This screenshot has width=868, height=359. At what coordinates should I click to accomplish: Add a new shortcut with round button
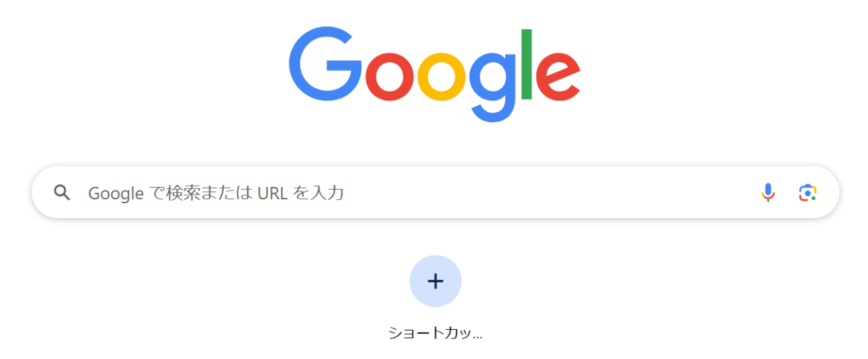click(435, 281)
